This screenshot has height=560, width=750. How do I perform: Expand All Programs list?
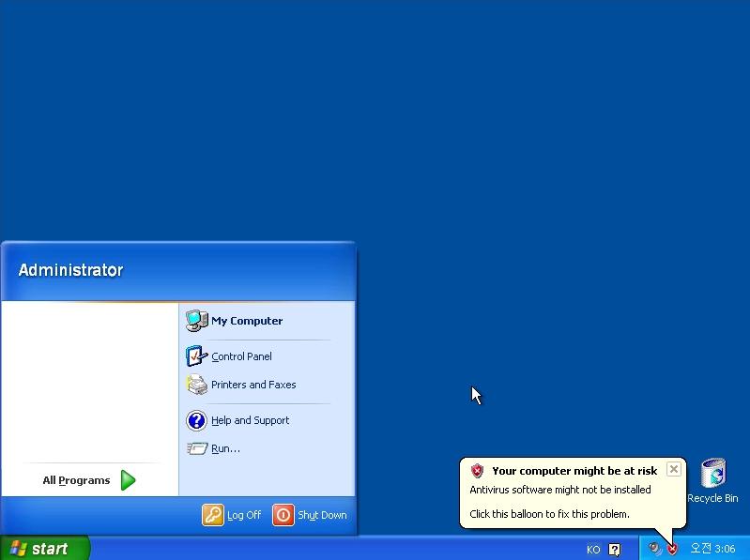coord(89,480)
